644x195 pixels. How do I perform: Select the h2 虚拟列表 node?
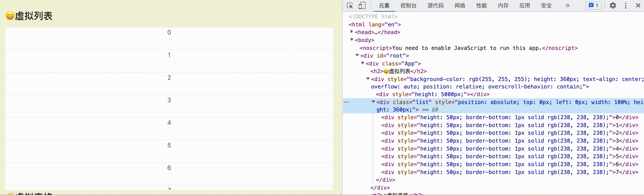click(398, 71)
